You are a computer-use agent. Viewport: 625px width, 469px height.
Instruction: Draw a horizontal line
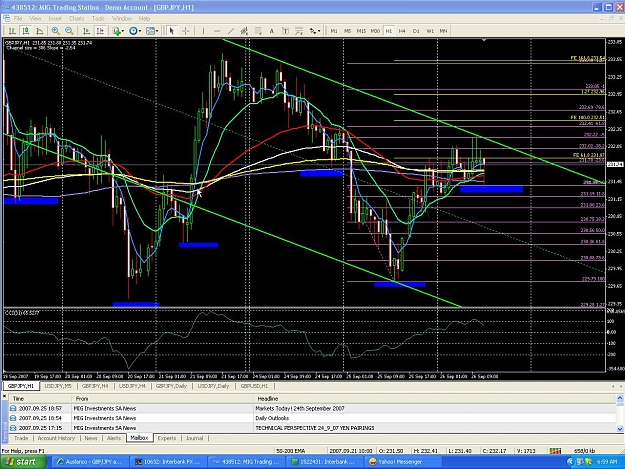click(217, 31)
